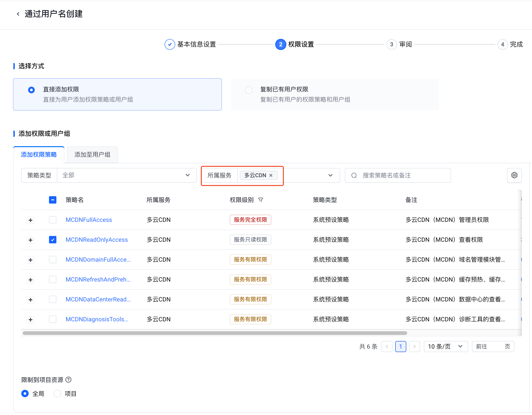Open the table column settings gear
This screenshot has width=532, height=415.
coord(514,175)
